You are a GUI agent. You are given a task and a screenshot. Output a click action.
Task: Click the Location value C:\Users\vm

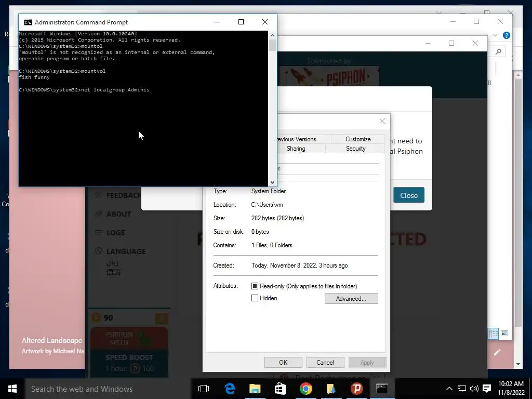[x=267, y=205]
